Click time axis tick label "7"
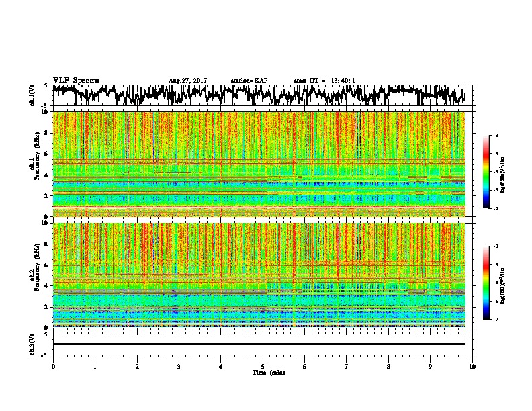The image size is (532, 411). point(347,367)
